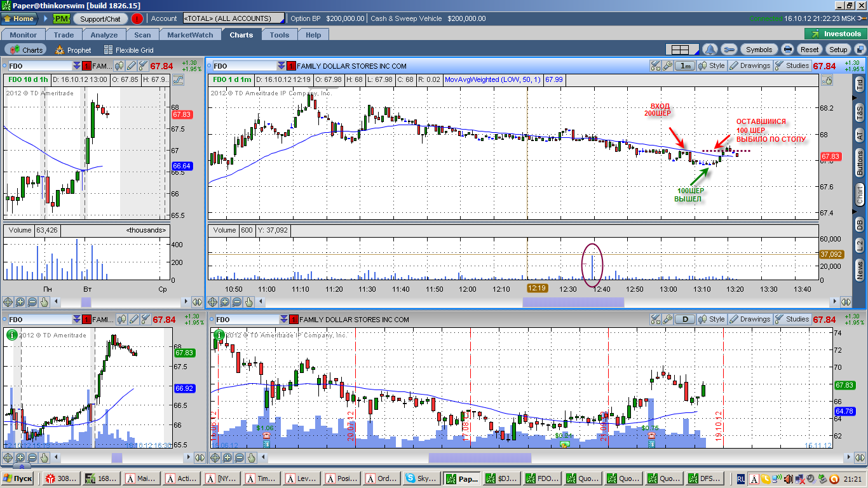Image resolution: width=868 pixels, height=488 pixels.
Task: Toggle the drawing hand icon at 1m chart corner
Action: (x=826, y=80)
